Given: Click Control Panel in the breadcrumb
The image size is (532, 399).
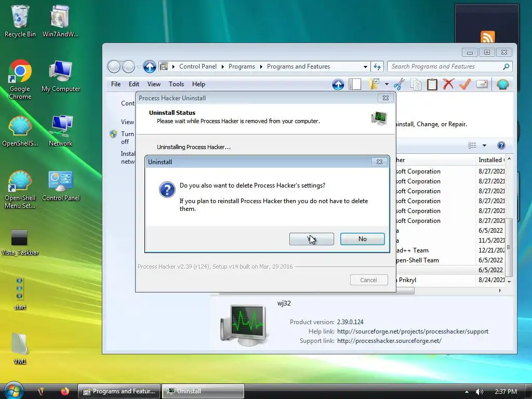Looking at the screenshot, I should point(198,66).
